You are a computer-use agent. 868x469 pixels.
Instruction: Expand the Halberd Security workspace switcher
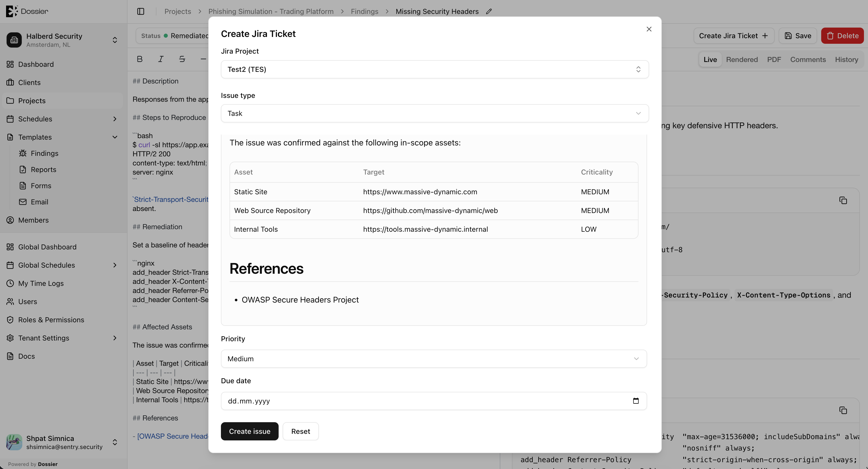pyautogui.click(x=63, y=40)
